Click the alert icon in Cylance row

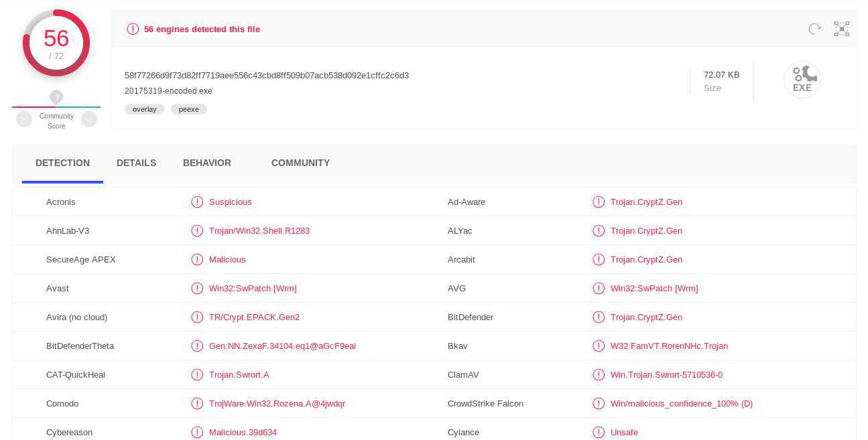pyautogui.click(x=599, y=432)
